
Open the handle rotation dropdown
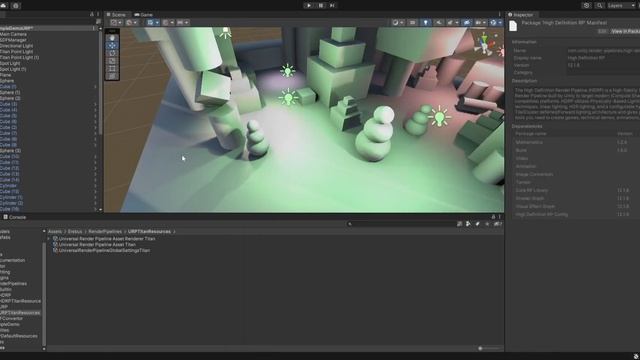pos(131,22)
